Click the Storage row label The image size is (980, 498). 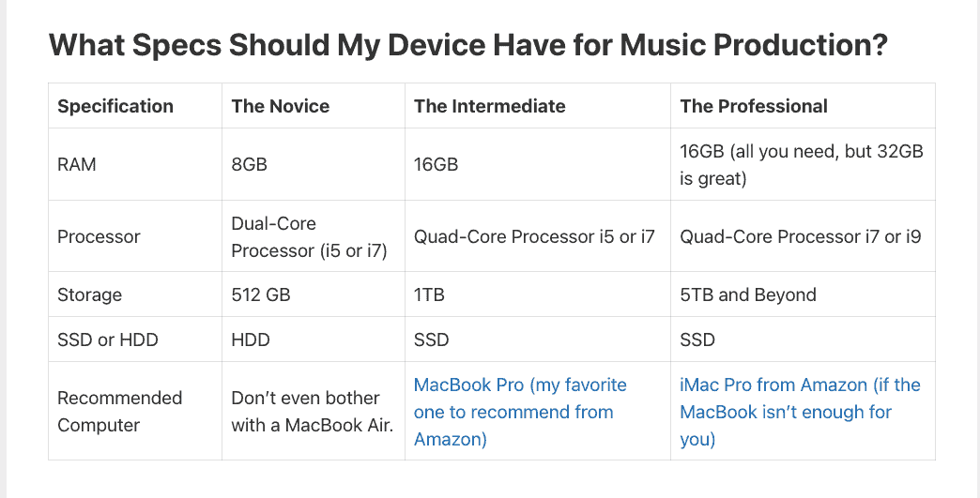coord(90,294)
